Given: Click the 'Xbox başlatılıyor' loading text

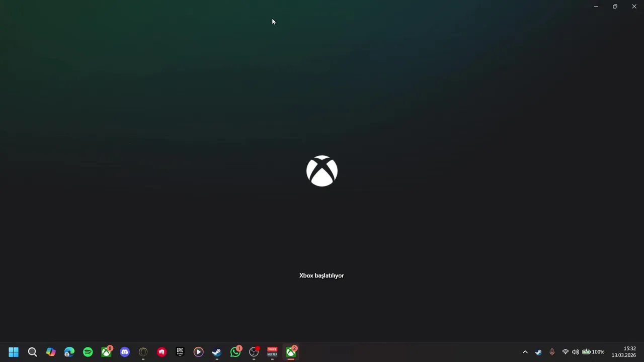Looking at the screenshot, I should (321, 276).
